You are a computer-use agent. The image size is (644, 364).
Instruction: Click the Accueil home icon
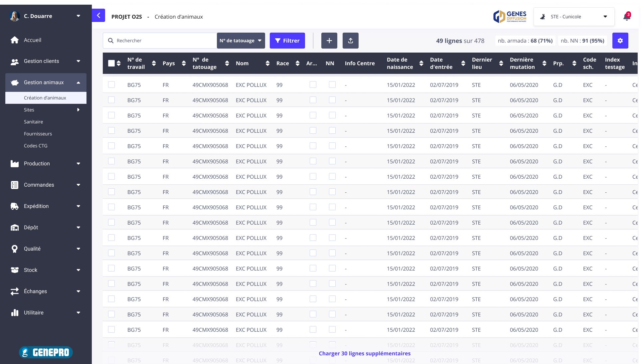coord(15,40)
